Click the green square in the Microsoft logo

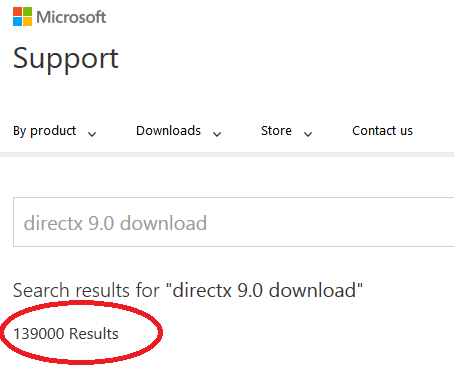tap(27, 11)
